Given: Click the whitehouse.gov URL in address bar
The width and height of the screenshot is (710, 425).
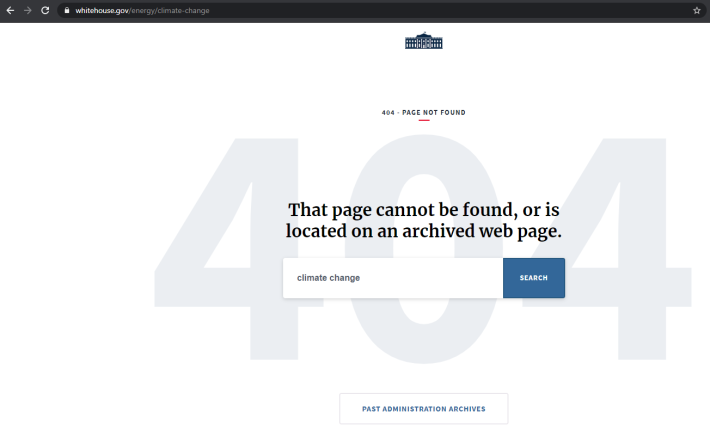Looking at the screenshot, I should (142, 10).
